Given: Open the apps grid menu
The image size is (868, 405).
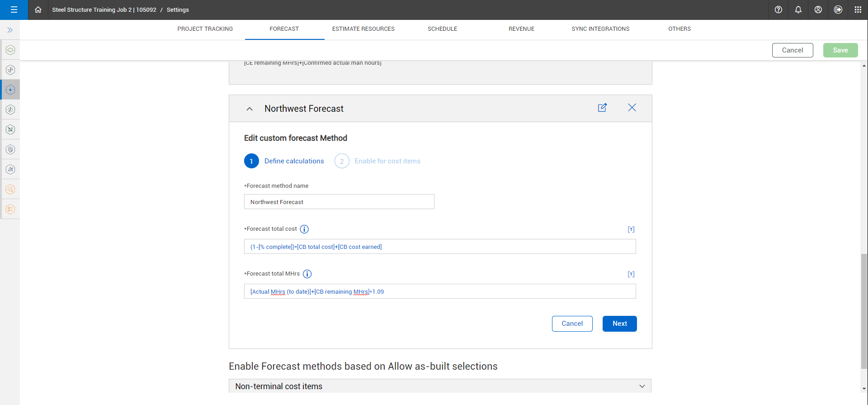Looking at the screenshot, I should [858, 10].
